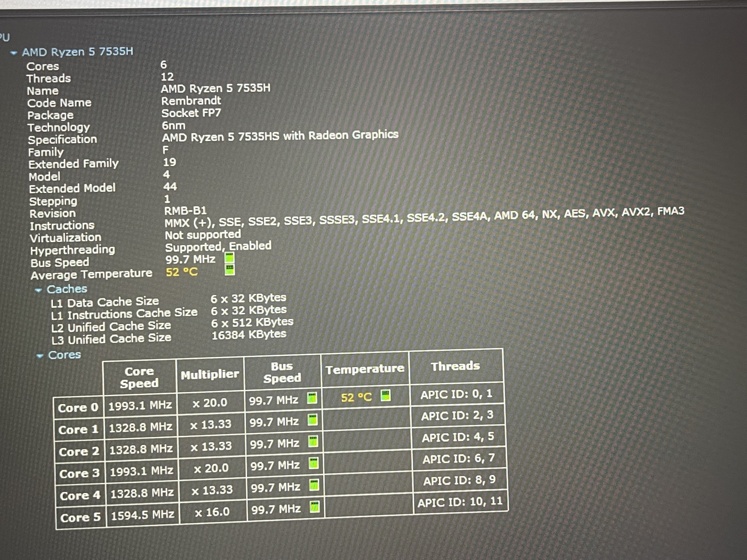
Task: Click the Core Speed column header
Action: point(139,377)
